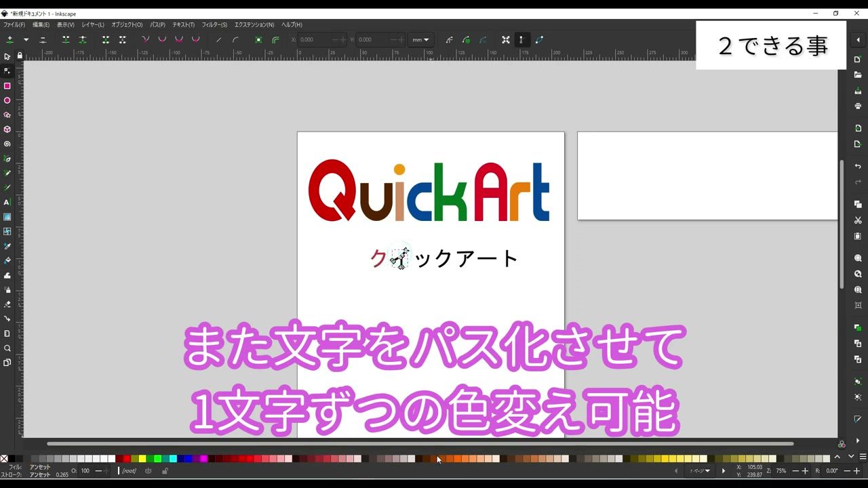Click the Undo arrow icon
The width and height of the screenshot is (868, 488).
point(858,166)
